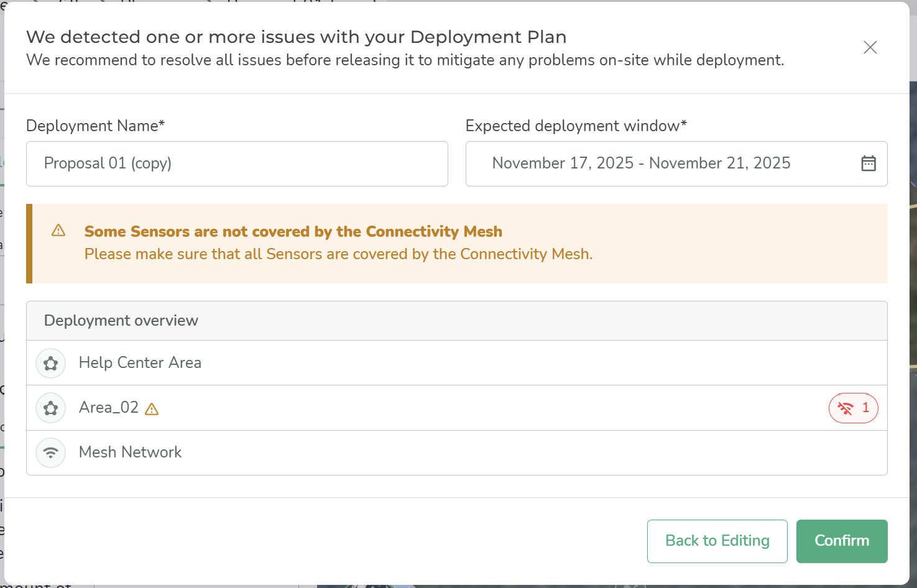Click the uncovered sensor count number 1
917x588 pixels.
865,408
